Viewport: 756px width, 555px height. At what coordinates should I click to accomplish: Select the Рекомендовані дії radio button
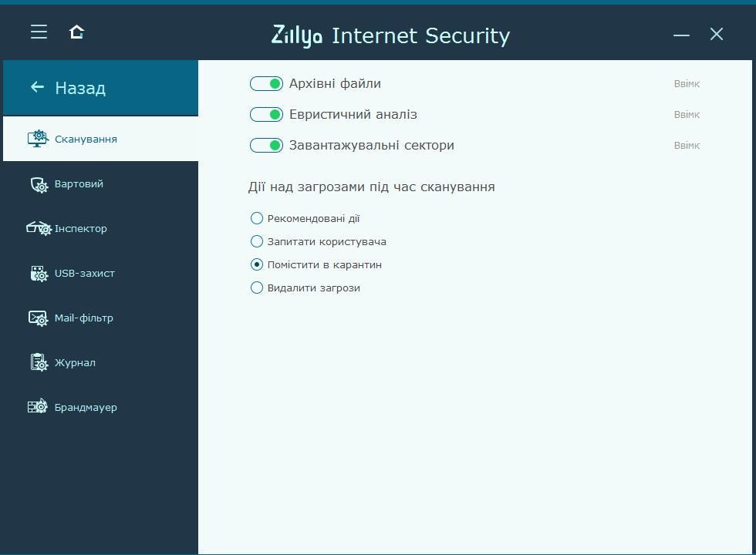click(256, 218)
